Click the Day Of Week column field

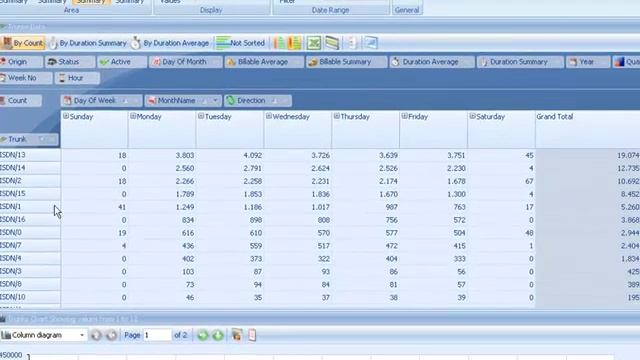(102, 100)
